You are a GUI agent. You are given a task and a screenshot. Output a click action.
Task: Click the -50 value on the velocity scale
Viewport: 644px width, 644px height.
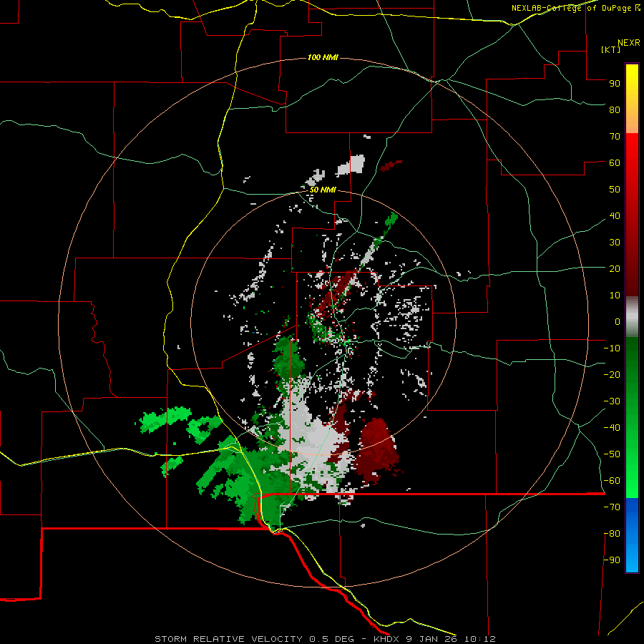point(612,454)
